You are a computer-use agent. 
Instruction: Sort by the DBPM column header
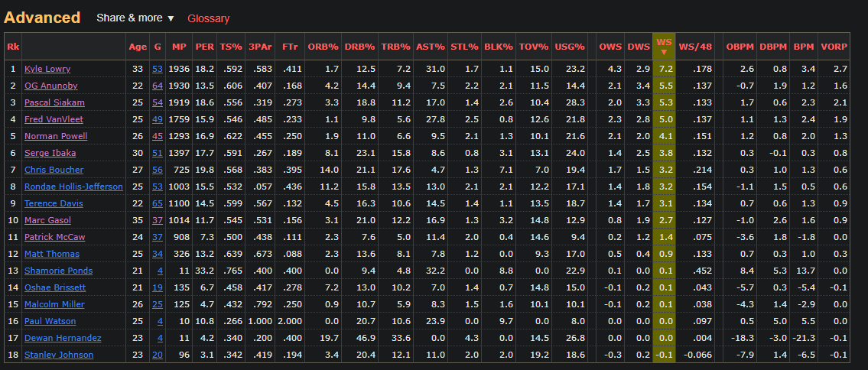[773, 47]
